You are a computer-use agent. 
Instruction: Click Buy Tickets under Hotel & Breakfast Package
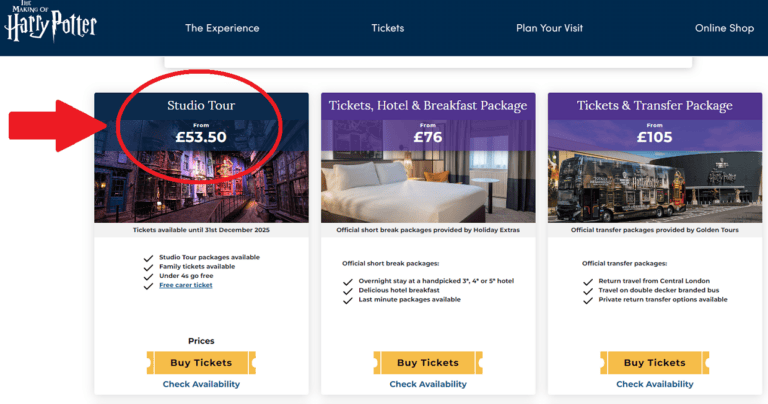[x=428, y=362]
